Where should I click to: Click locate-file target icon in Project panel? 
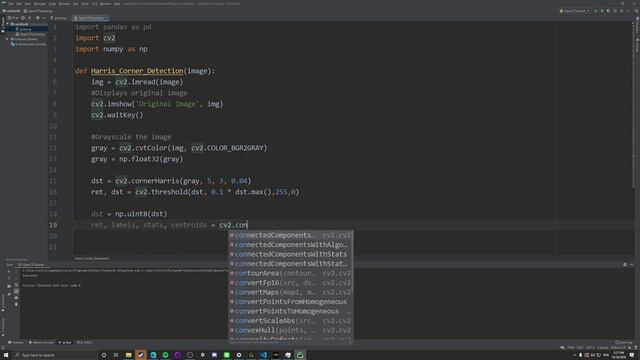pyautogui.click(x=23, y=18)
